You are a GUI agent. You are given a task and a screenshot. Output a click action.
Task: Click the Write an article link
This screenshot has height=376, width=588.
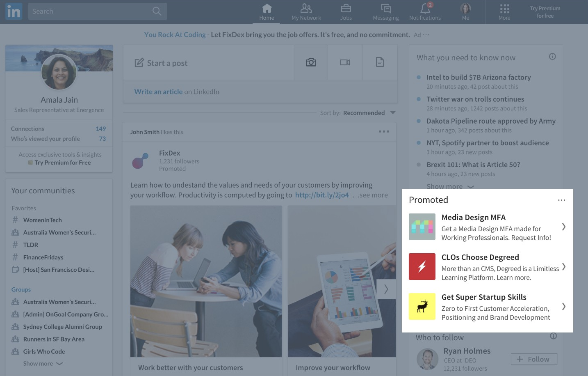pyautogui.click(x=158, y=92)
